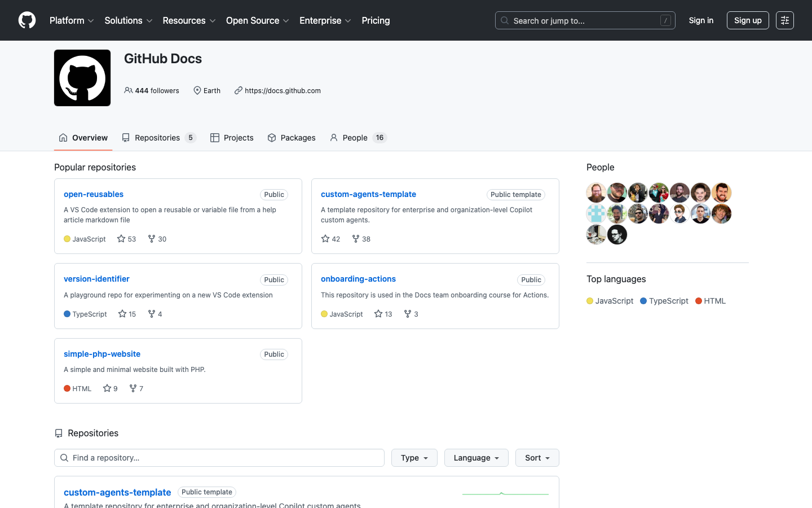
Task: Click the light-blue identicon member avatar
Action: (596, 213)
